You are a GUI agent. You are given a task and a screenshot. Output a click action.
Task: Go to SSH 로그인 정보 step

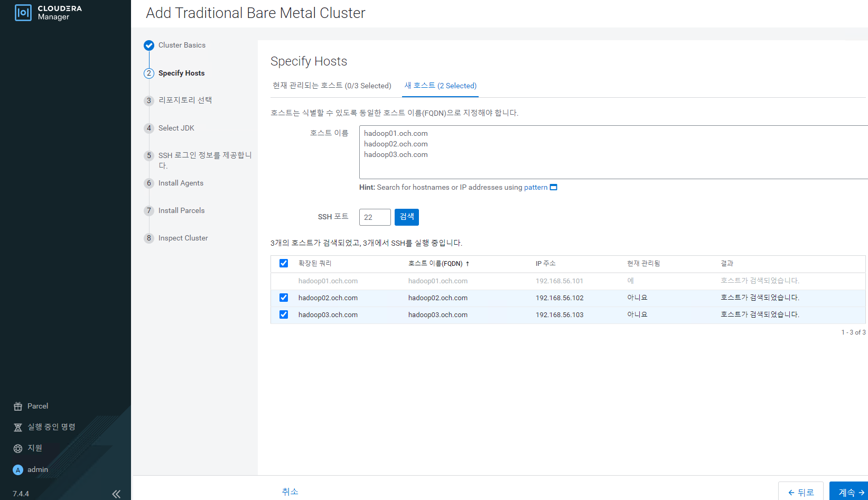pos(205,160)
